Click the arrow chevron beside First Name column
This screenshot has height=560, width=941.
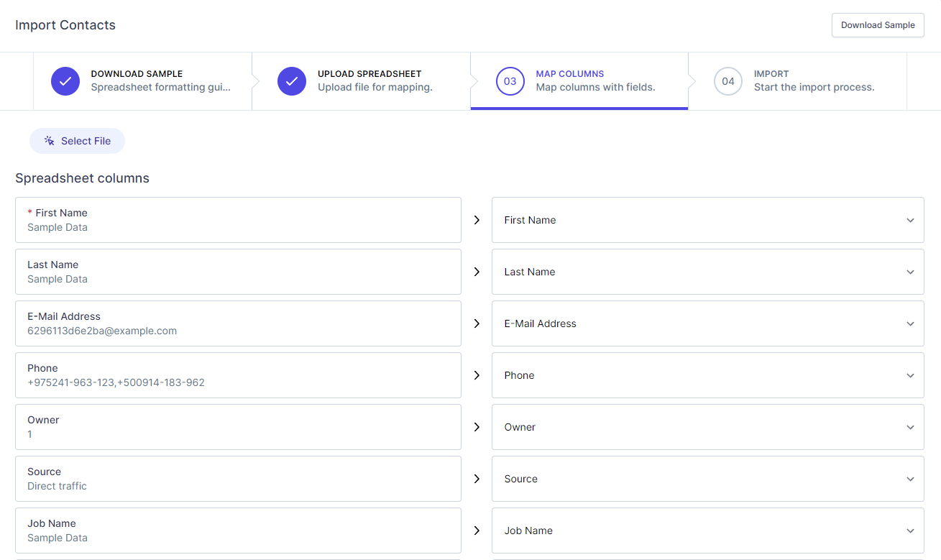[476, 220]
